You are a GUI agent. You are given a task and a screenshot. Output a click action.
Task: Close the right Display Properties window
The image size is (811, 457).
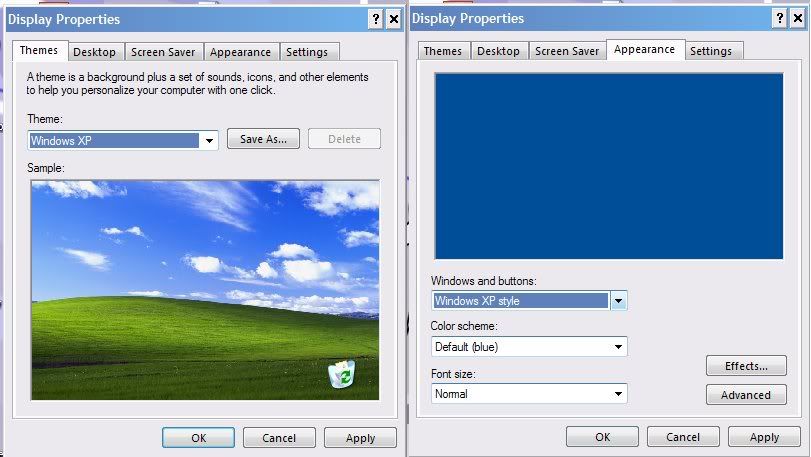tap(798, 19)
